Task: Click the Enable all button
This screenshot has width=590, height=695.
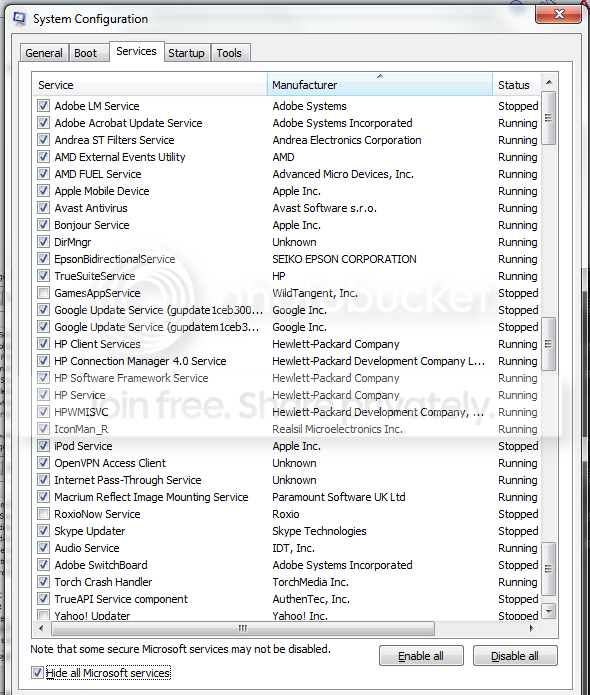Action: (421, 656)
